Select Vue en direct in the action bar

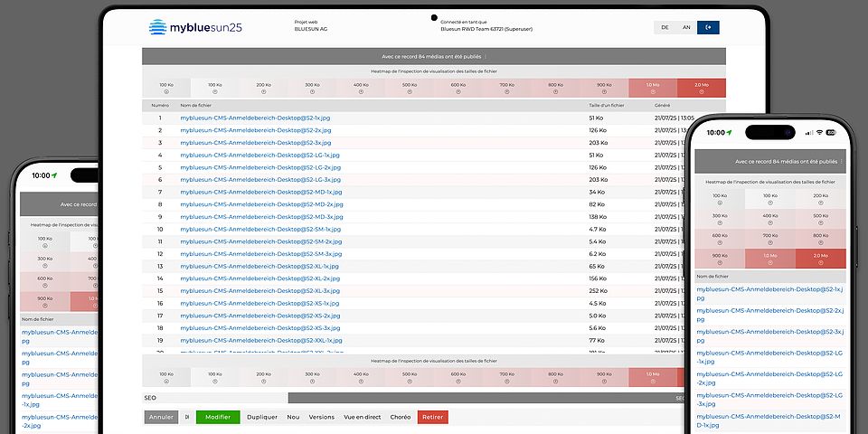pos(362,417)
